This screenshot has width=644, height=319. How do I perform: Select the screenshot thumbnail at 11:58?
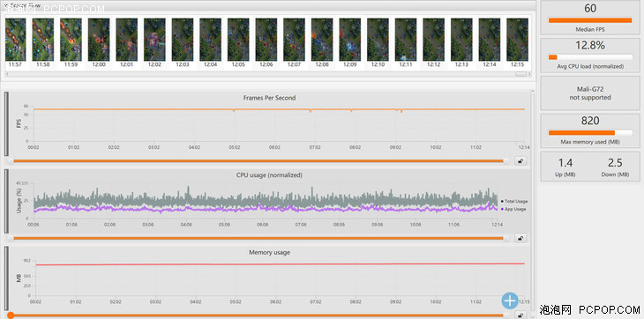coord(42,40)
